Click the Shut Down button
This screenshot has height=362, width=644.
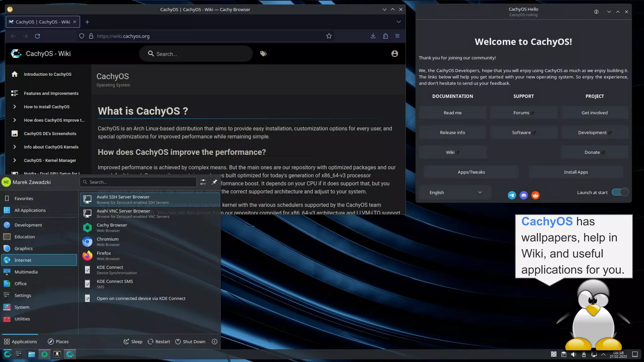(190, 342)
